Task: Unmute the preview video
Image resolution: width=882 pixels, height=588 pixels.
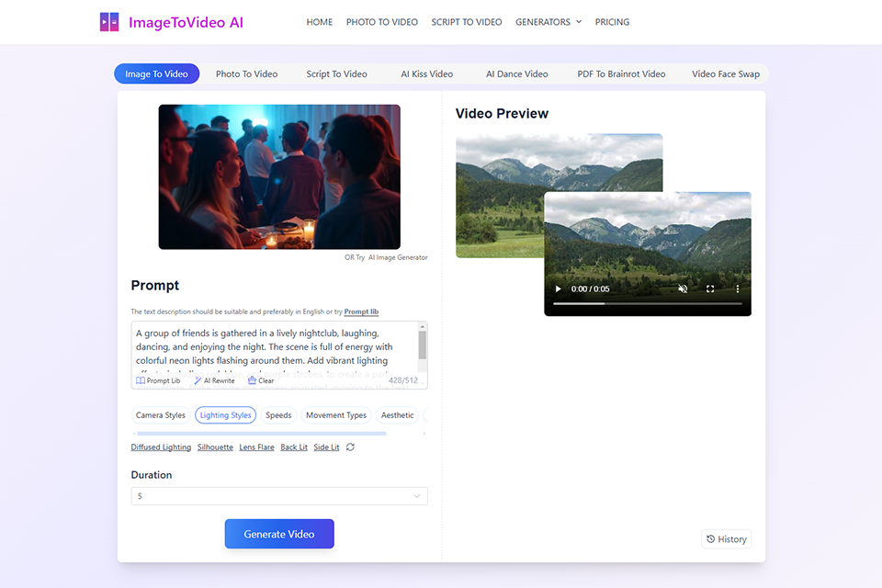Action: [683, 288]
